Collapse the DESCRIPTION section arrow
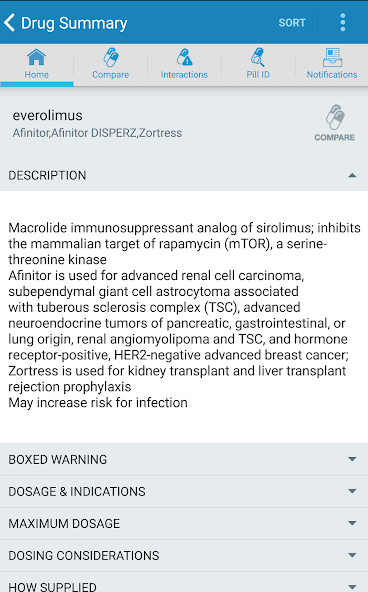This screenshot has width=368, height=592. point(352,175)
